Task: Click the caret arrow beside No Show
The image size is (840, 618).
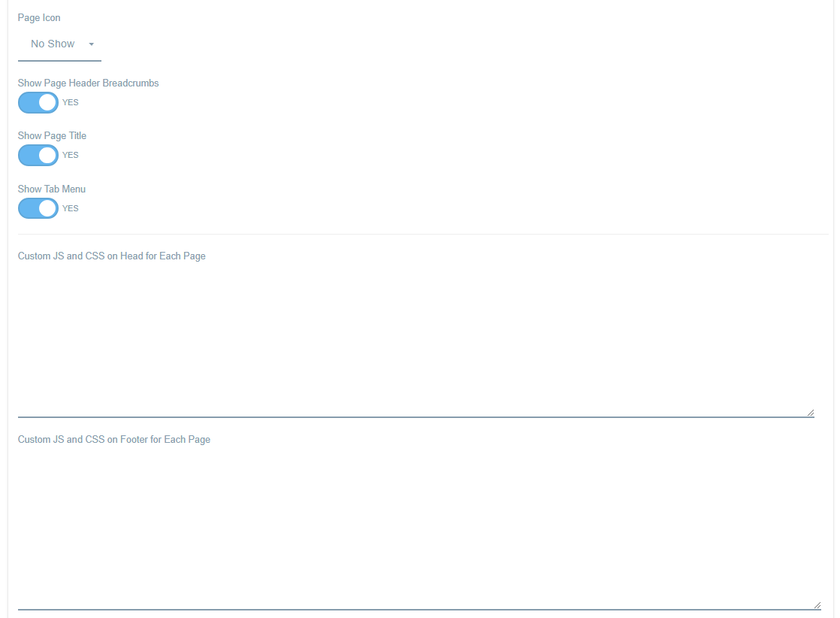Action: tap(92, 44)
